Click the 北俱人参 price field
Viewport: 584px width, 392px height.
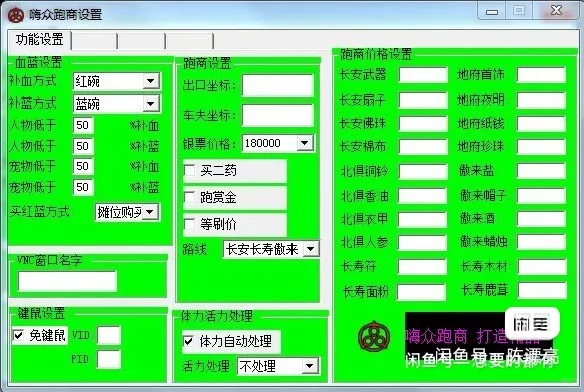pyautogui.click(x=422, y=243)
